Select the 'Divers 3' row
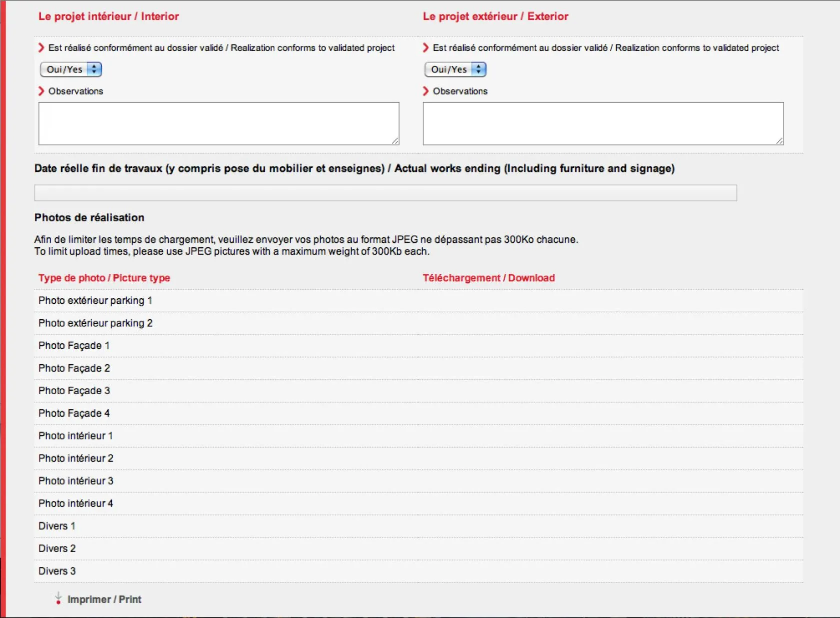Screen dimensions: 840x618 pos(57,571)
